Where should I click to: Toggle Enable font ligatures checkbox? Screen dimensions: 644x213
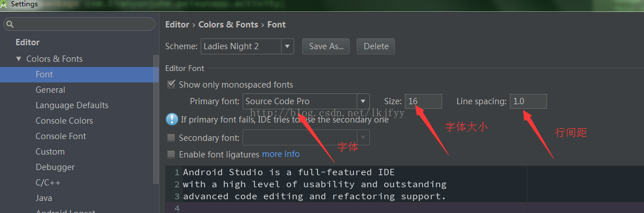point(171,155)
